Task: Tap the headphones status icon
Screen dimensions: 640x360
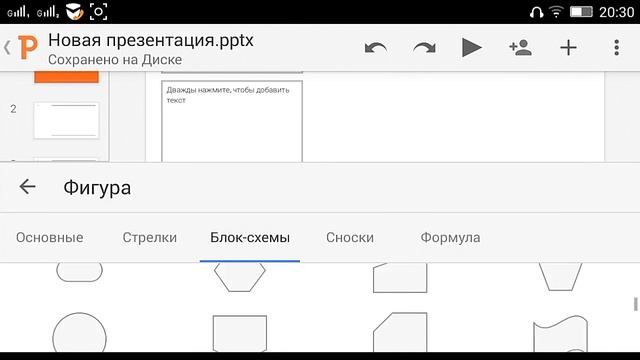Action: 536,12
